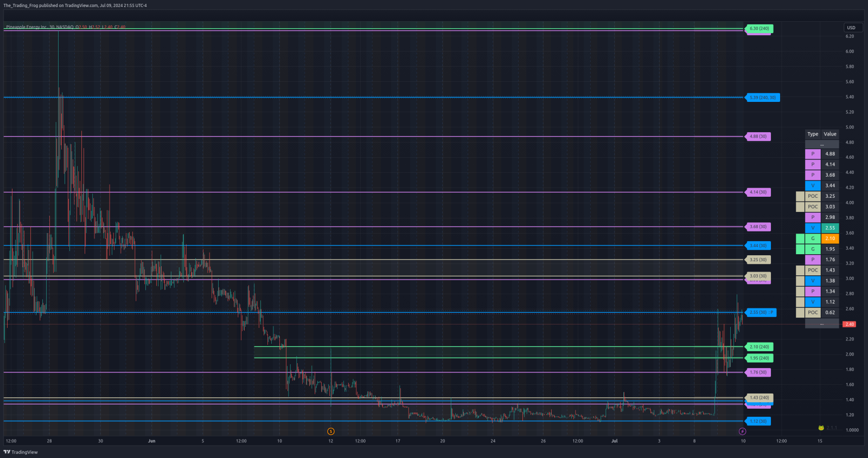Click the Jul label on the time axis
Screen dimensions: 868x458
click(614, 441)
